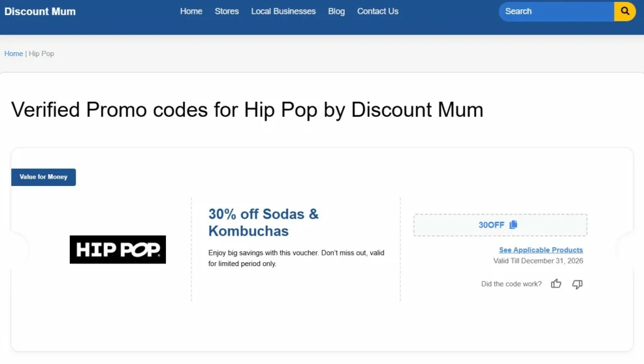Screen dimensions: 644x364
Task: Give a thumbs up for the code
Action: (556, 284)
